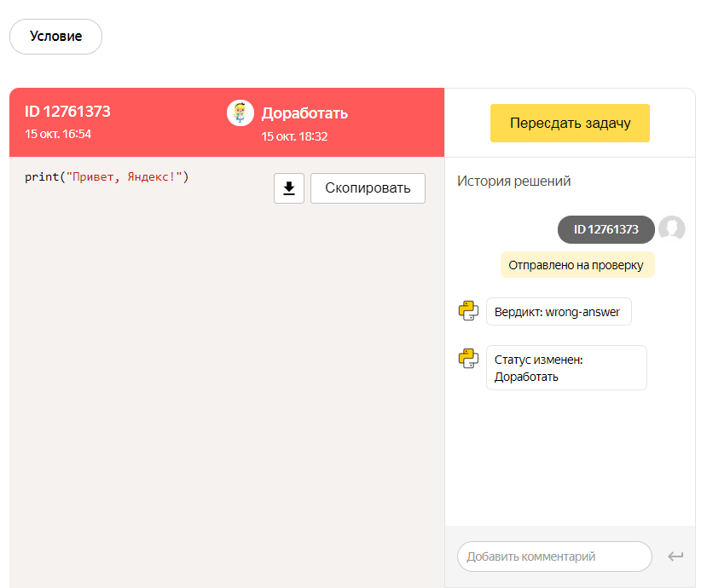707x588 pixels.
Task: Click the Python icon next to wrong-answer verdict
Action: click(468, 311)
